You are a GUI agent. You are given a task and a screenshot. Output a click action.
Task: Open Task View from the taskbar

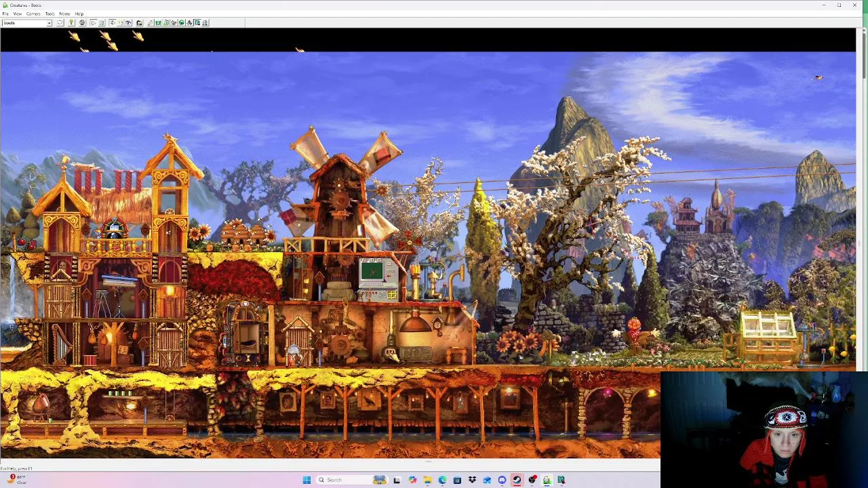tap(397, 480)
